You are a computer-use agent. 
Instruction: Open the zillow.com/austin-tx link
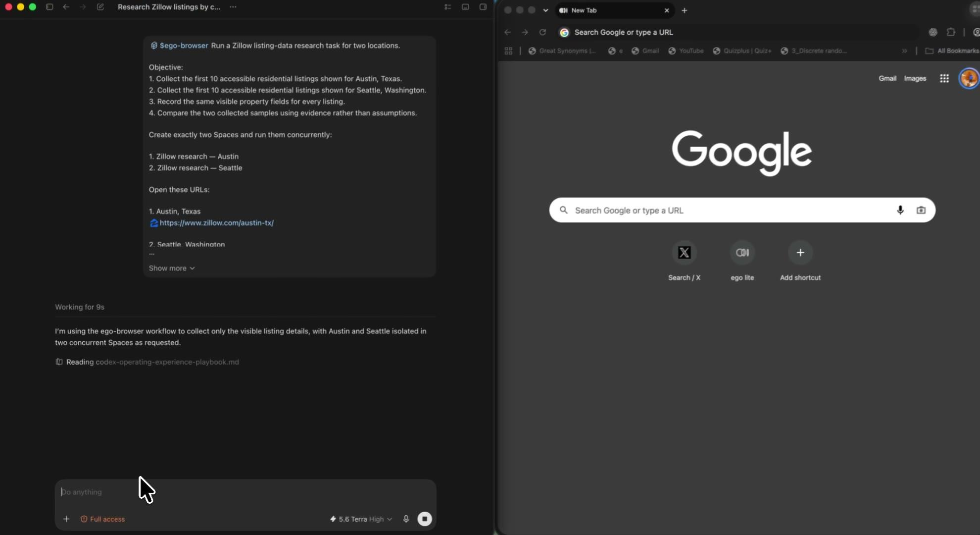pyautogui.click(x=216, y=223)
